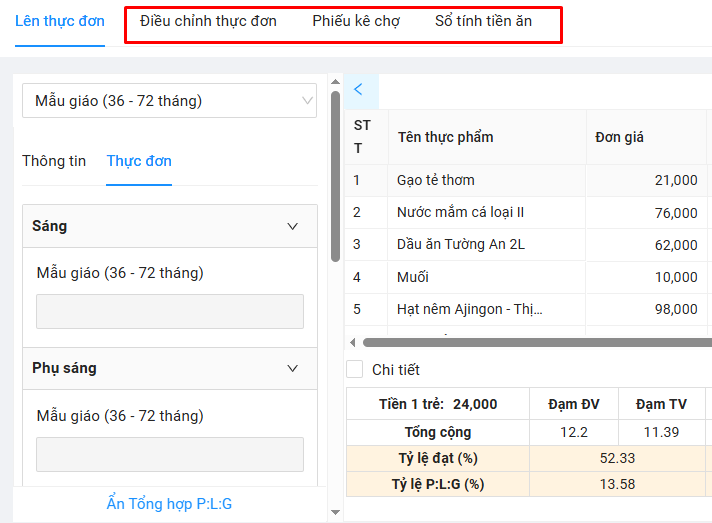
Task: Select the Thông tin sub-tab
Action: (54, 161)
